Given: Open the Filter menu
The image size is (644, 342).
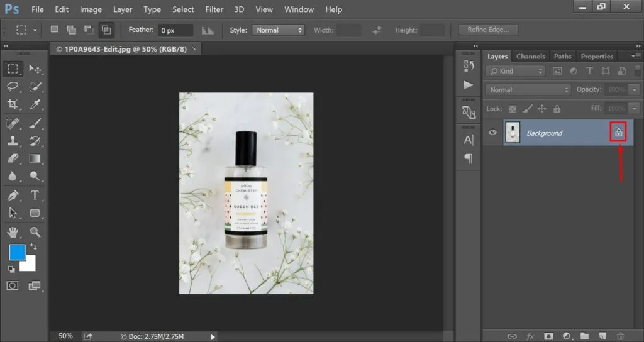Looking at the screenshot, I should tap(214, 9).
